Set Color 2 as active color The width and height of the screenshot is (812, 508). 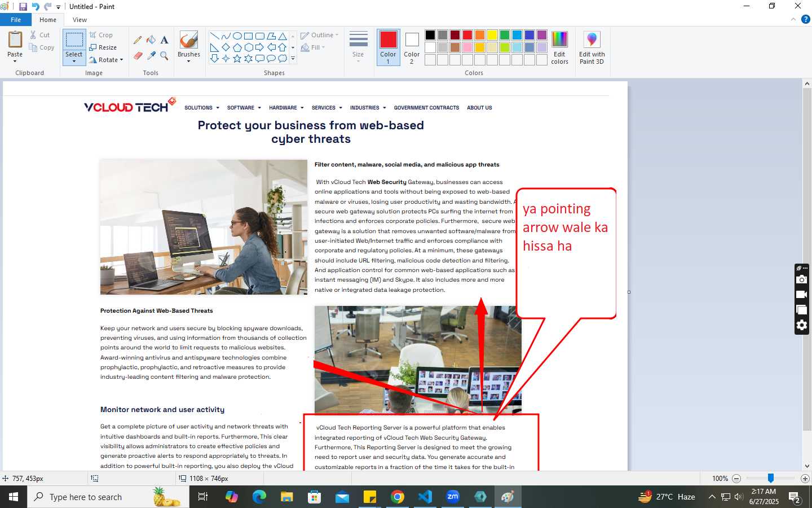[x=412, y=47]
